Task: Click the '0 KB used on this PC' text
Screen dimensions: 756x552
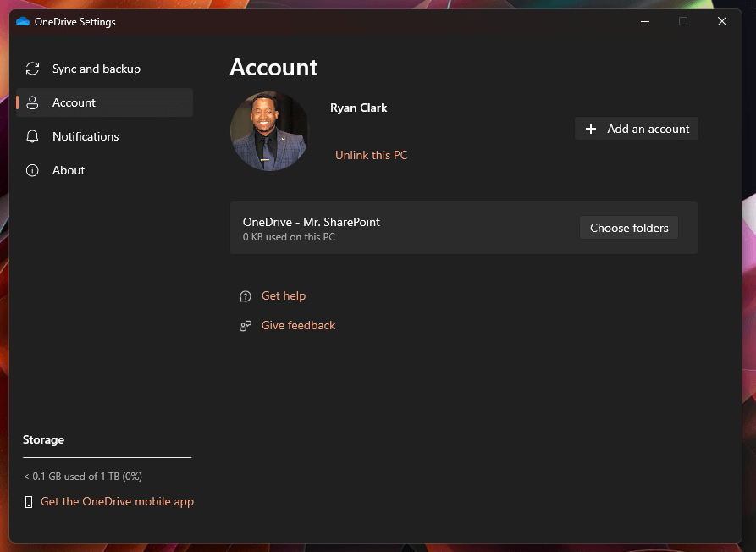Action: point(289,237)
